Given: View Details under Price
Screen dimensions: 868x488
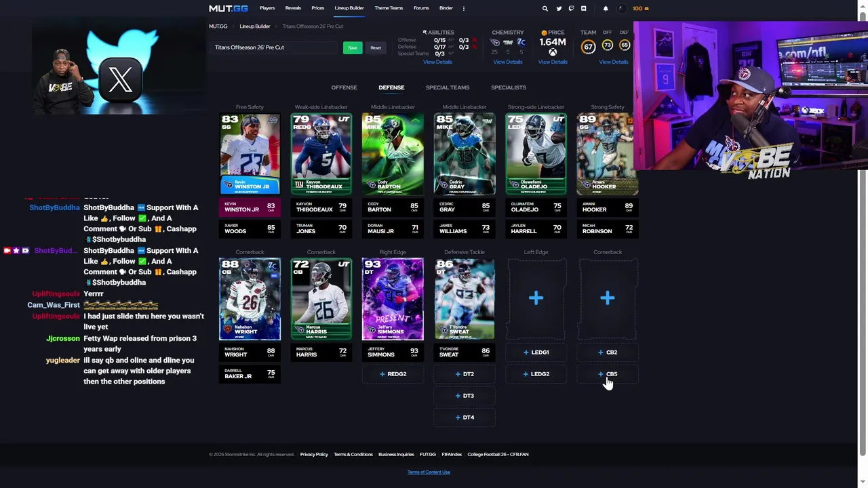Looking at the screenshot, I should click(x=553, y=62).
